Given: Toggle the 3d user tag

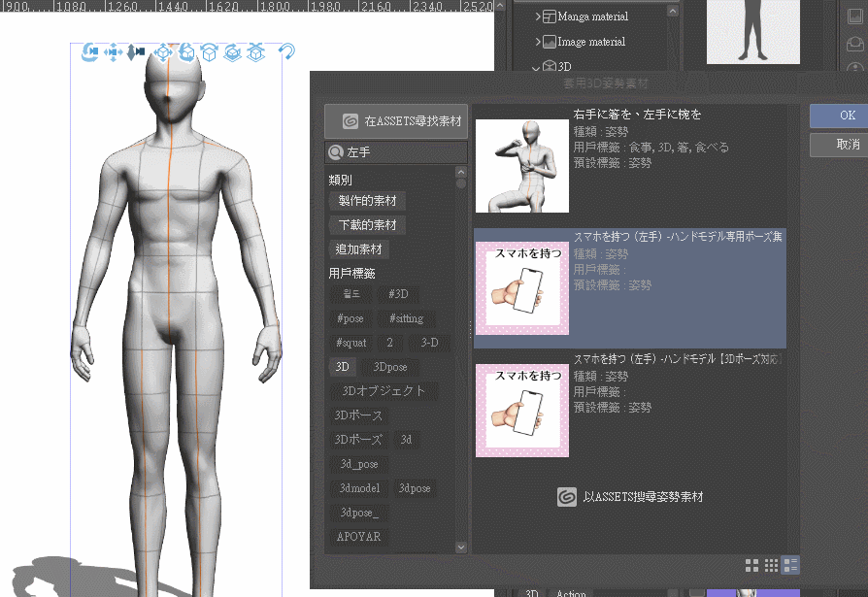Looking at the screenshot, I should (x=406, y=440).
